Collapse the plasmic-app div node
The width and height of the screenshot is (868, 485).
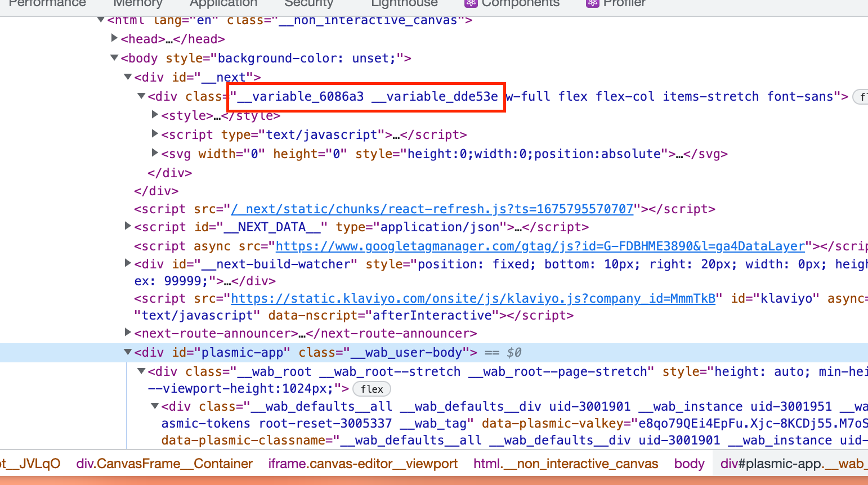[128, 352]
